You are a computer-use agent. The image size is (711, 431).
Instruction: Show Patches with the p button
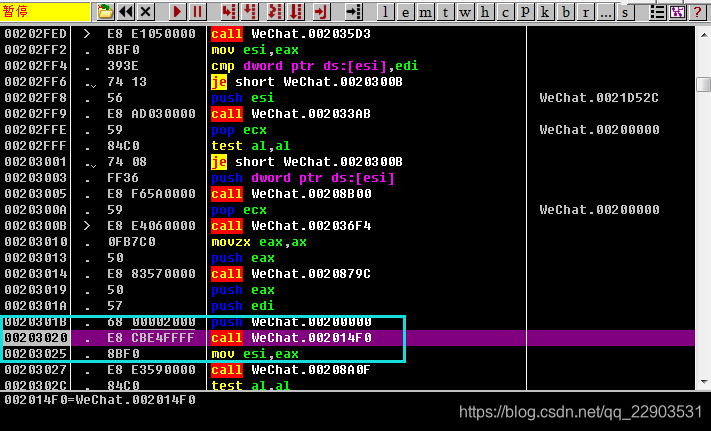pyautogui.click(x=525, y=11)
